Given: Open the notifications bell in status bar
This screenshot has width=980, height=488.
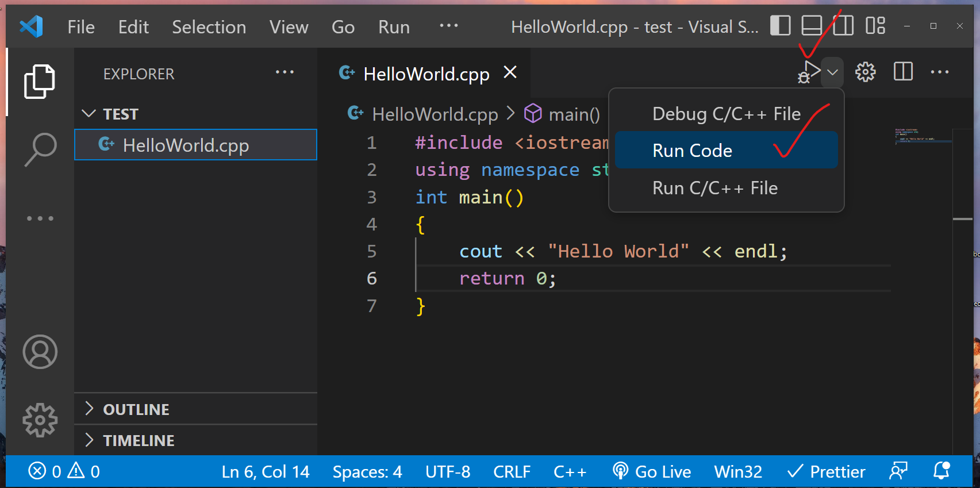Looking at the screenshot, I should (941, 471).
